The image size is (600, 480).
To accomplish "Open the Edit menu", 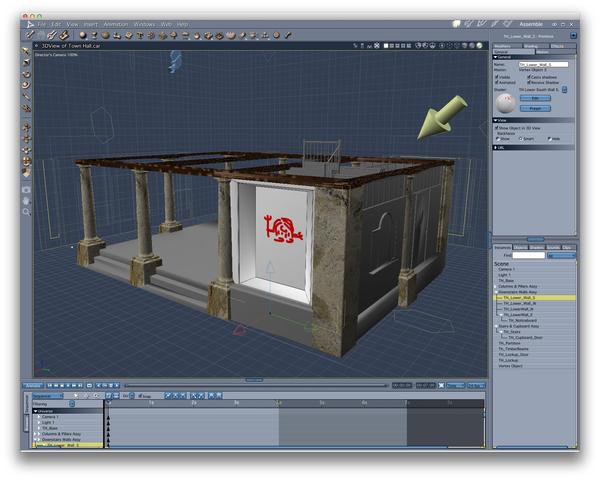I will point(56,24).
